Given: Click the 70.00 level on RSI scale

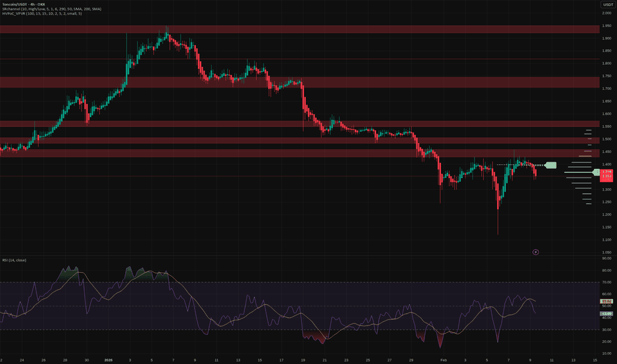Looking at the screenshot, I should tap(606, 282).
